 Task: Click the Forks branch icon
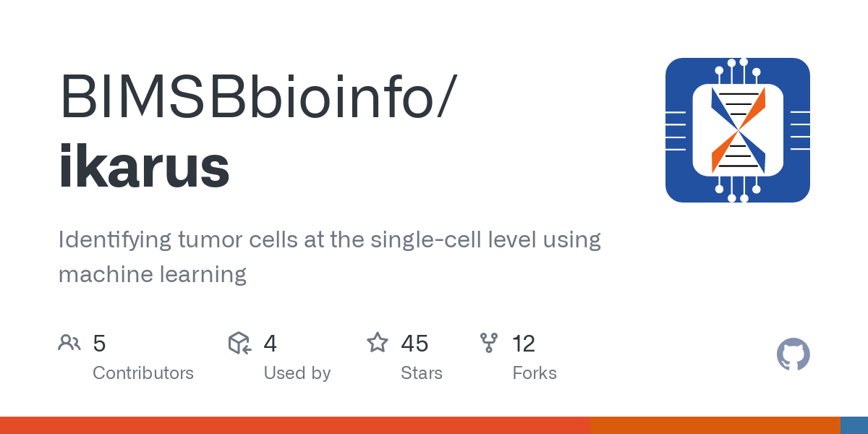click(x=489, y=343)
